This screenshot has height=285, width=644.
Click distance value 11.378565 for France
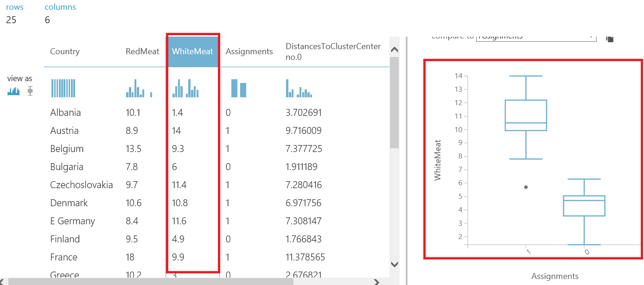pyautogui.click(x=306, y=257)
